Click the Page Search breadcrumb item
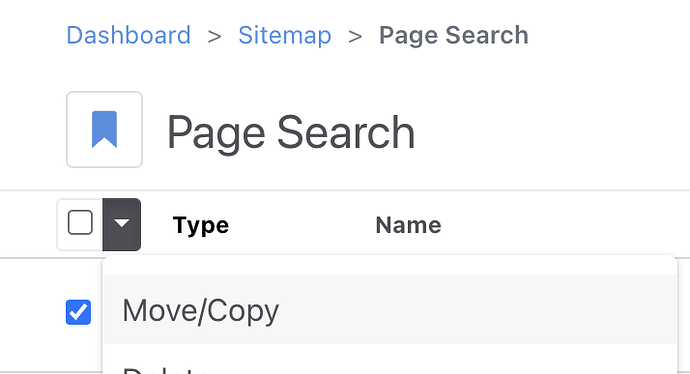Viewport: 690px width, 374px height. click(x=454, y=35)
